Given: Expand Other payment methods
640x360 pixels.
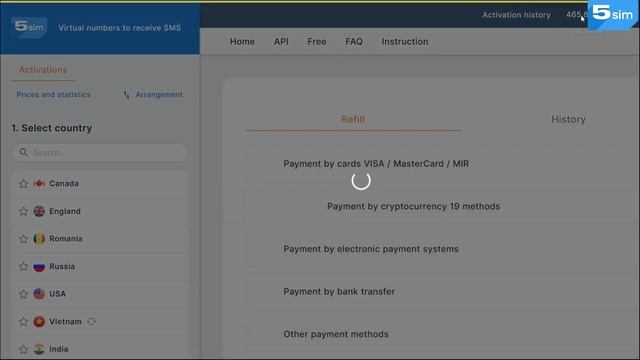Looking at the screenshot, I should (442, 334).
